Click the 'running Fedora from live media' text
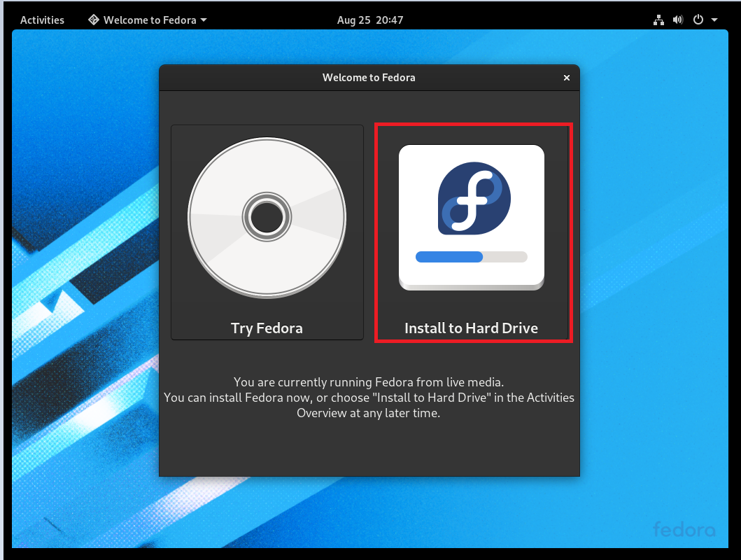The width and height of the screenshot is (741, 560). [416, 381]
